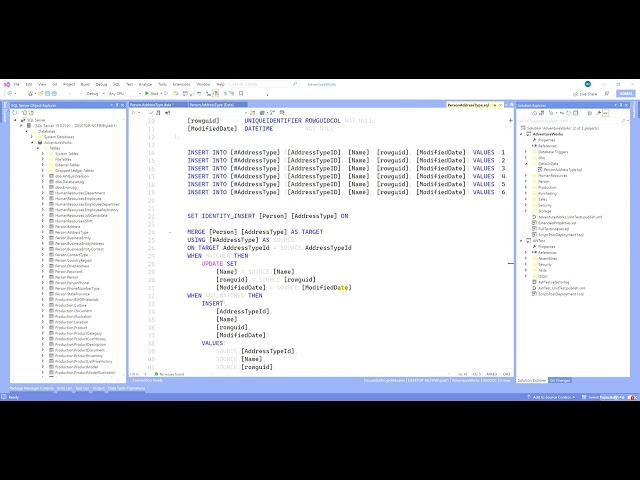The height and width of the screenshot is (480, 640).
Task: Open the Error List tab
Action: [x=64, y=388]
